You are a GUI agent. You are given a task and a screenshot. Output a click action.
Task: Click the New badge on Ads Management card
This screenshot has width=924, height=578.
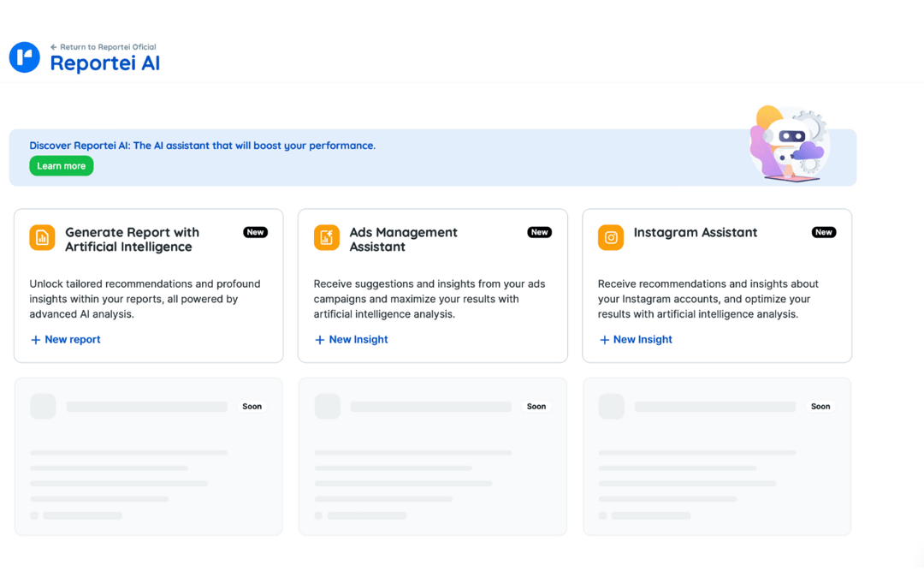[x=539, y=232]
